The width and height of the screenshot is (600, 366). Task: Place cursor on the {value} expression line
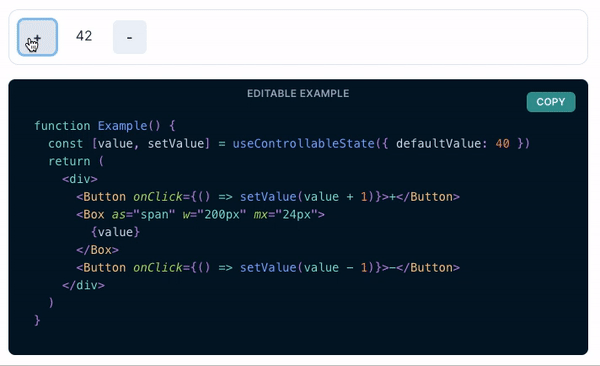(115, 232)
